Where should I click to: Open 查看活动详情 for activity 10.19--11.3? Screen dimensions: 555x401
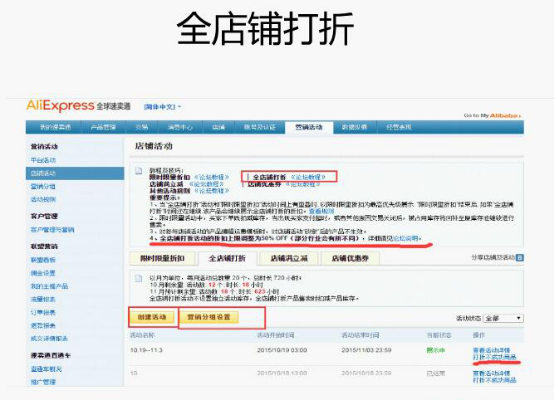(x=491, y=350)
